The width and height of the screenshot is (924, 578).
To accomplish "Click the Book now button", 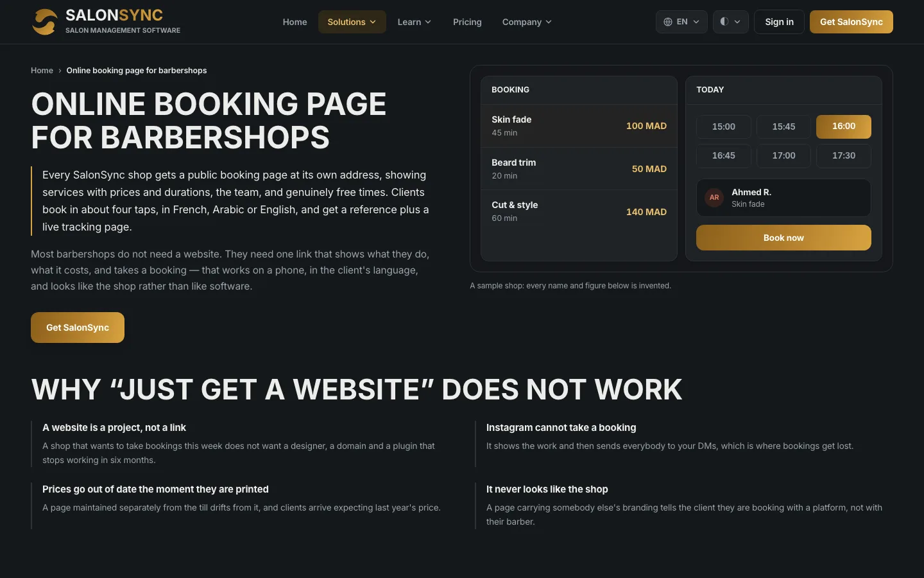I will click(x=783, y=238).
